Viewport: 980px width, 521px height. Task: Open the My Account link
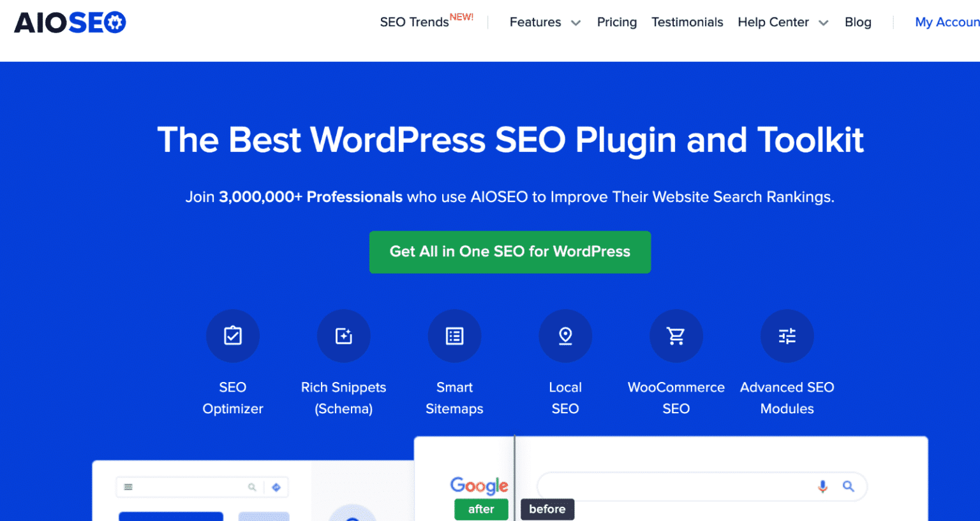(947, 22)
